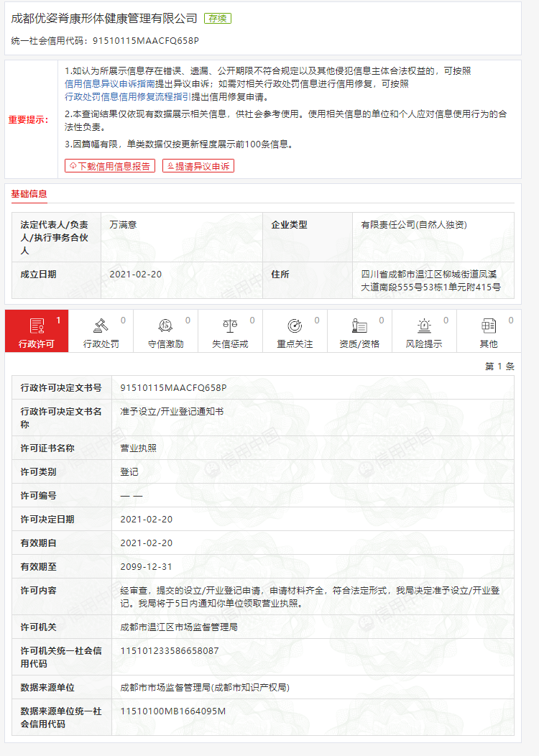Screen dimensions: 539x756
Task: Click the 第 1 条 record counter
Action: tap(499, 367)
